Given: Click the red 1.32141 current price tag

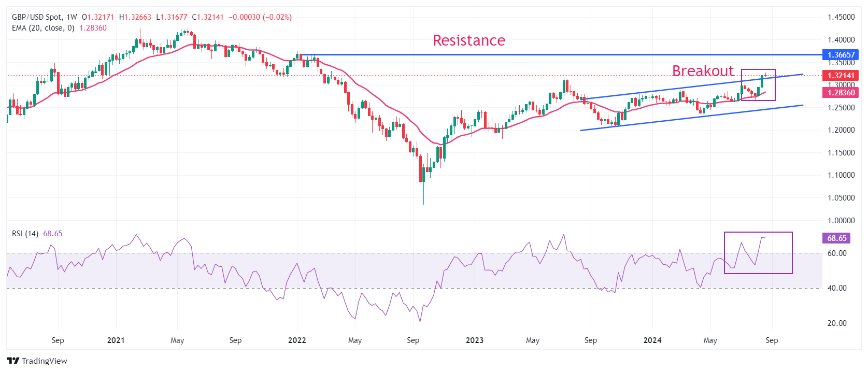Looking at the screenshot, I should tap(840, 76).
